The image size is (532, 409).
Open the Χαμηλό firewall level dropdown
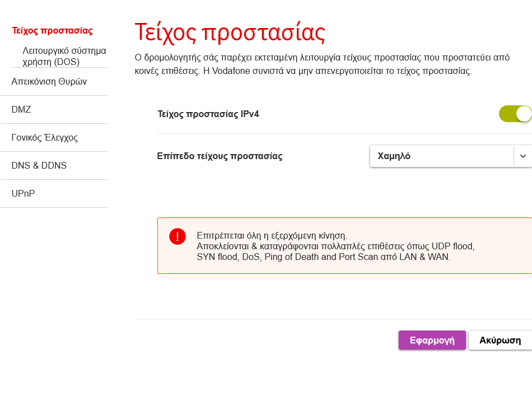(x=451, y=156)
